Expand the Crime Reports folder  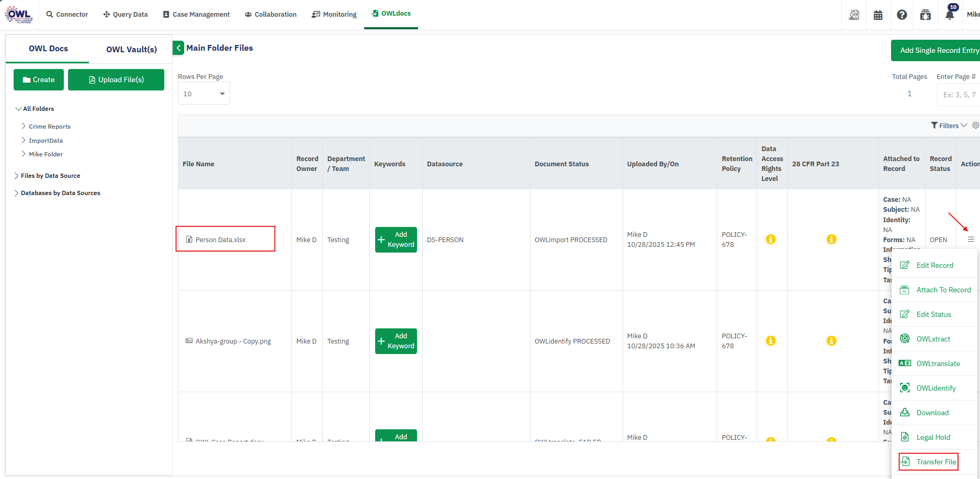[x=24, y=127]
